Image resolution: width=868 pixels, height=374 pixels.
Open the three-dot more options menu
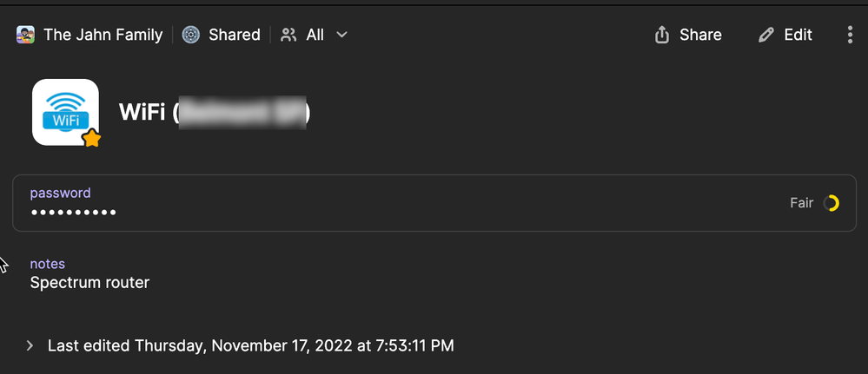[x=850, y=35]
